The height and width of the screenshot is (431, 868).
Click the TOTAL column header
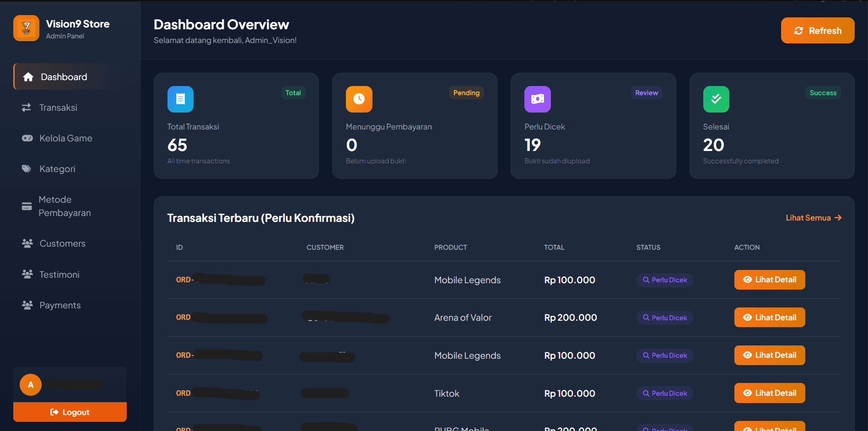click(x=554, y=248)
